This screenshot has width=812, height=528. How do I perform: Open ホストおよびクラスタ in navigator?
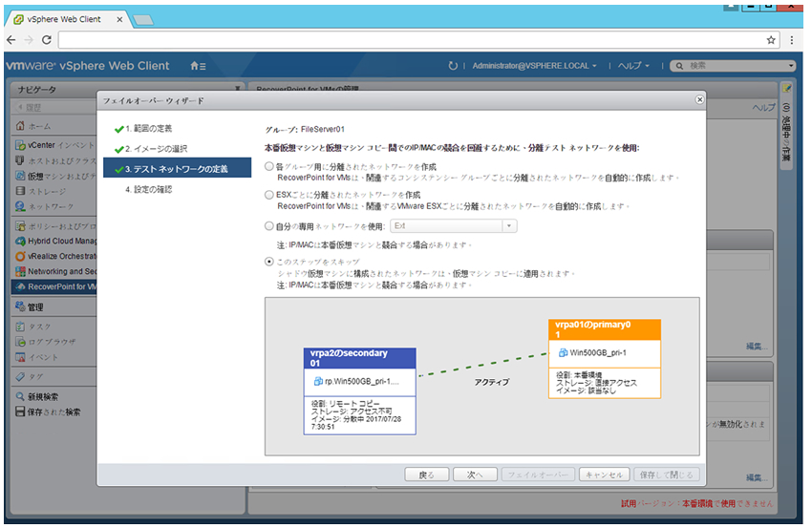tap(55, 160)
